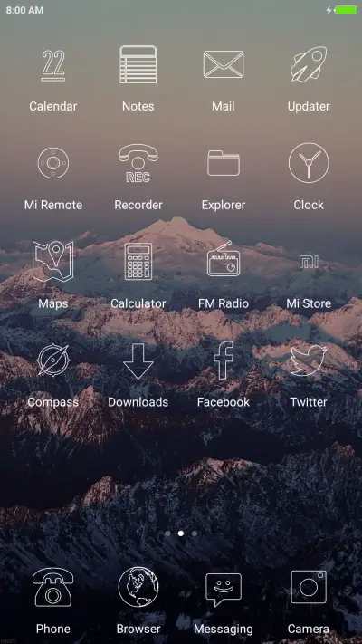Tap the "Phone" dock label

pos(53,629)
